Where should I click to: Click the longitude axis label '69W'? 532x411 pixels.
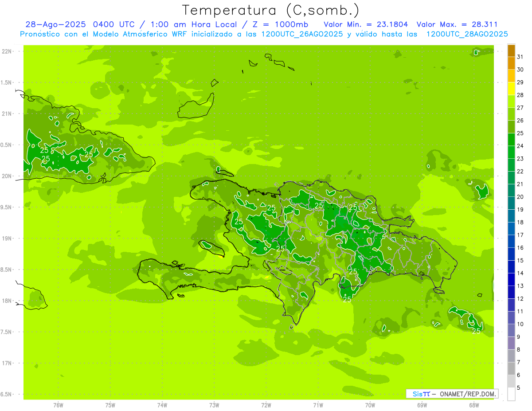tap(422, 405)
